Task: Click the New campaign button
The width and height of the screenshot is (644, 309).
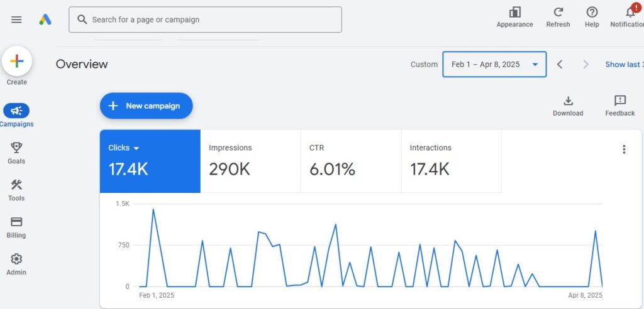Action: pyautogui.click(x=146, y=106)
